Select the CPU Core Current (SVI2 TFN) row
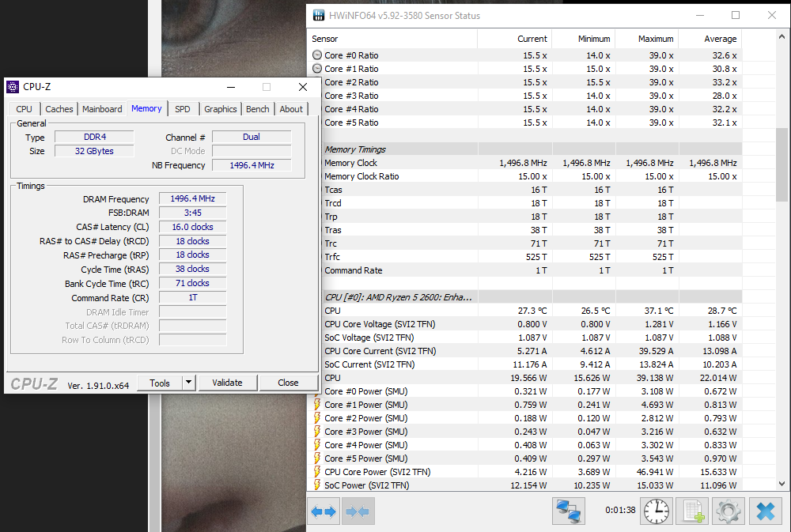791x532 pixels. [x=532, y=351]
